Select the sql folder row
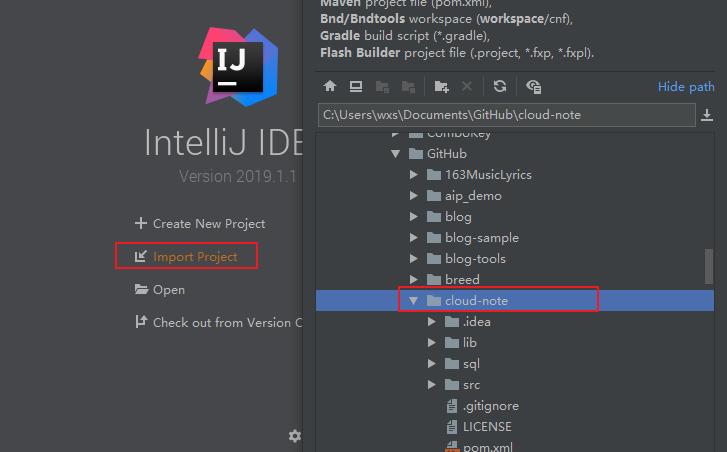Viewport: 727px width, 452px height. tap(515, 364)
